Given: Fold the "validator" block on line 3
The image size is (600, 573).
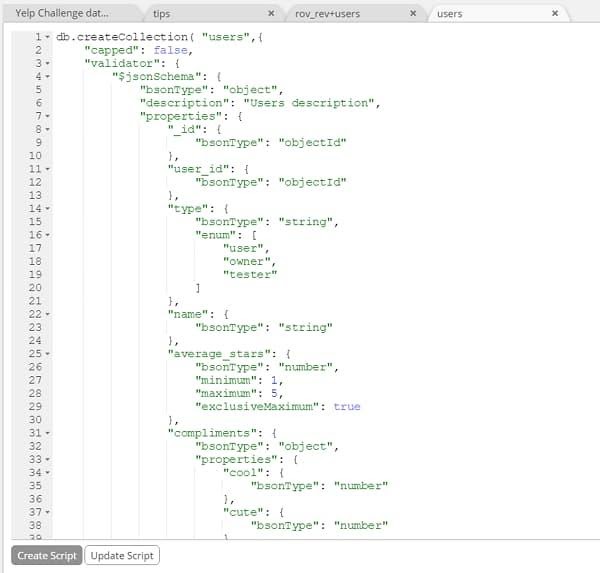Looking at the screenshot, I should 47,62.
